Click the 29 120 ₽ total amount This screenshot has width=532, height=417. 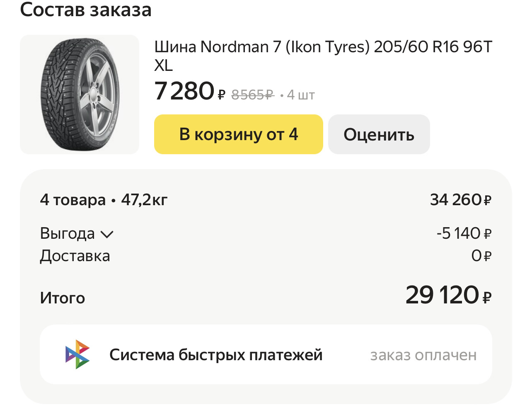tap(448, 296)
